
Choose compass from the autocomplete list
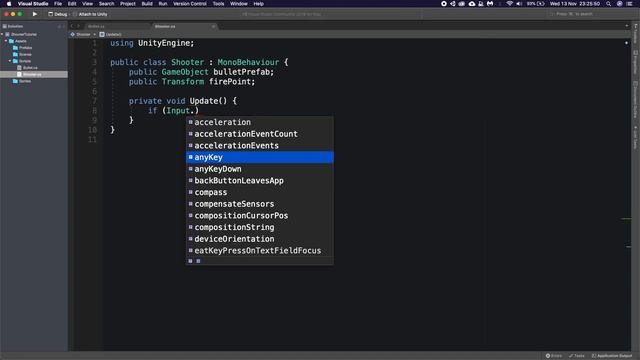260,192
